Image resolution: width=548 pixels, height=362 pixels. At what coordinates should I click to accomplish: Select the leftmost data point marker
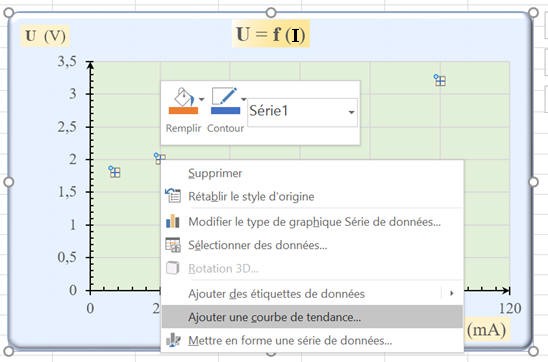[x=114, y=172]
